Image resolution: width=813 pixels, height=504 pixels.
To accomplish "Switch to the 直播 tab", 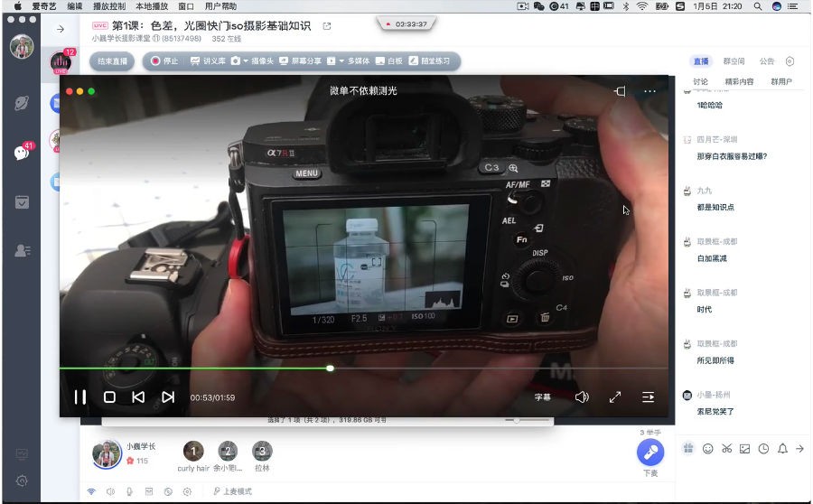I will (x=702, y=61).
